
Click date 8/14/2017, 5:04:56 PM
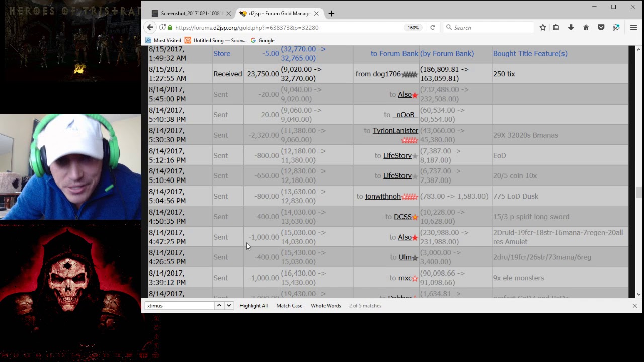[168, 196]
